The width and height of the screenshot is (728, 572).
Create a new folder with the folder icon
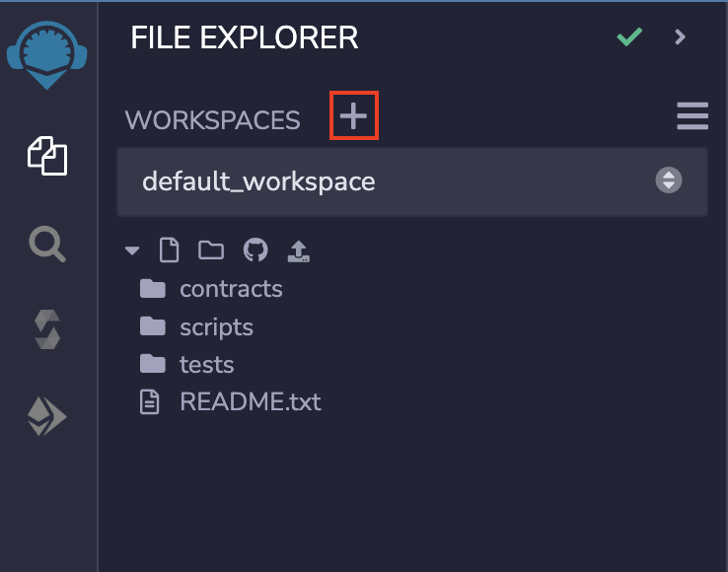coord(211,250)
